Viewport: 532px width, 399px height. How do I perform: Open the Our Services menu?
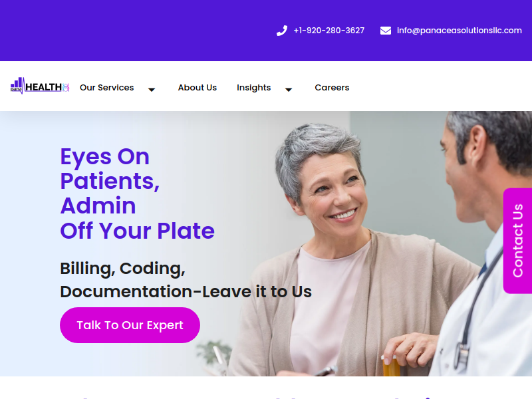point(106,88)
